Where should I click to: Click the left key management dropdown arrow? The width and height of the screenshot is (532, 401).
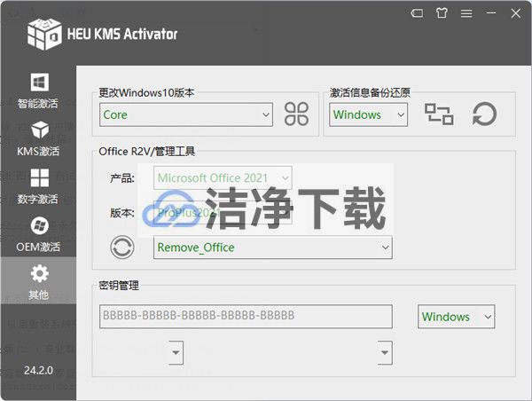pos(176,352)
